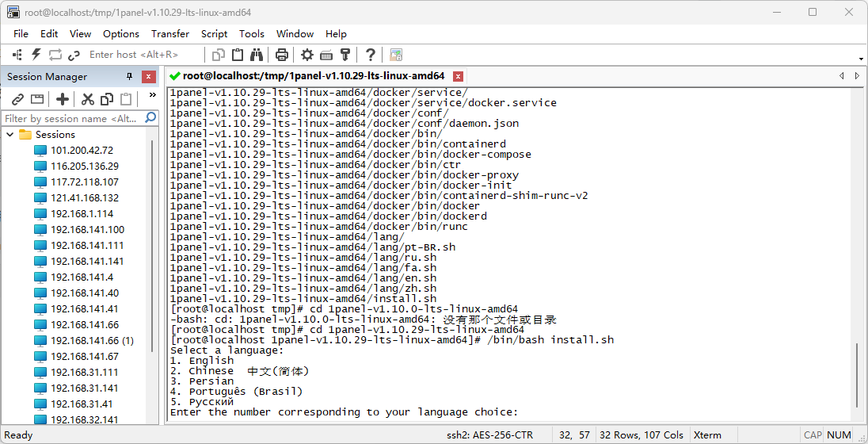Toggle the Session Manager auto-hide pin
Viewport: 868px width, 444px height.
[x=130, y=77]
